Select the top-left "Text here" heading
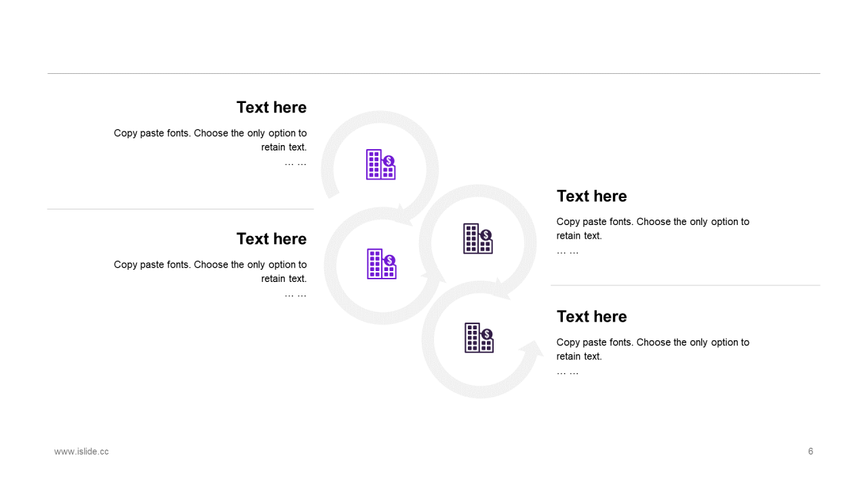 point(271,107)
